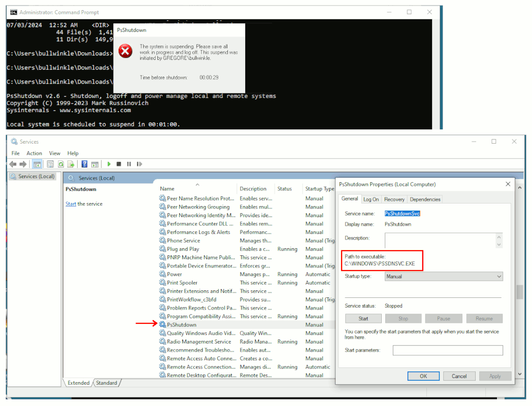
Task: Click the Start parameters input field
Action: [448, 350]
